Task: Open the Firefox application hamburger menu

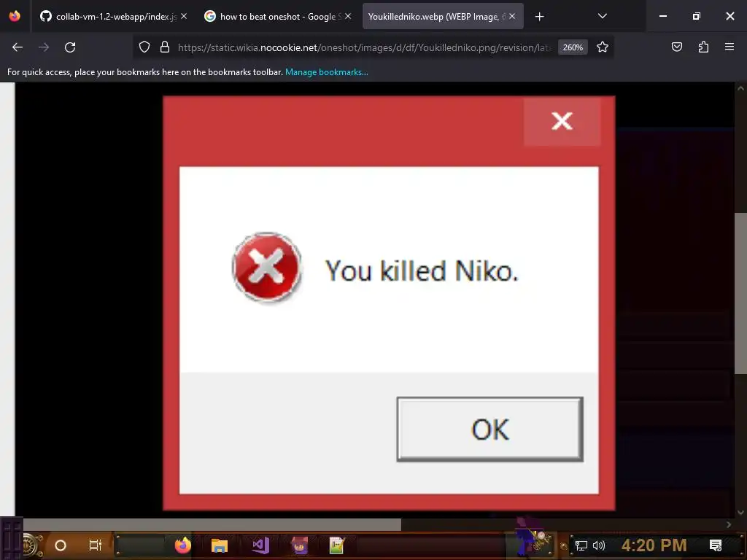Action: [x=729, y=47]
